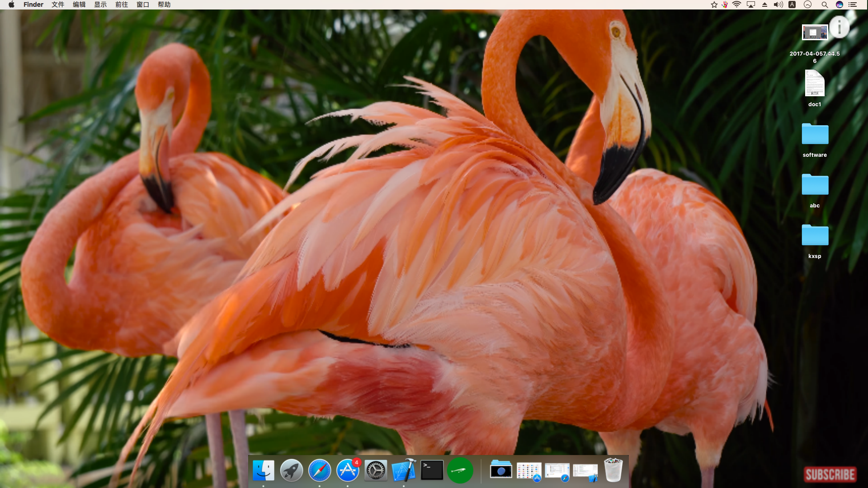Click the SUBSCRIBE button at bottom right
This screenshot has width=868, height=488.
tap(831, 474)
